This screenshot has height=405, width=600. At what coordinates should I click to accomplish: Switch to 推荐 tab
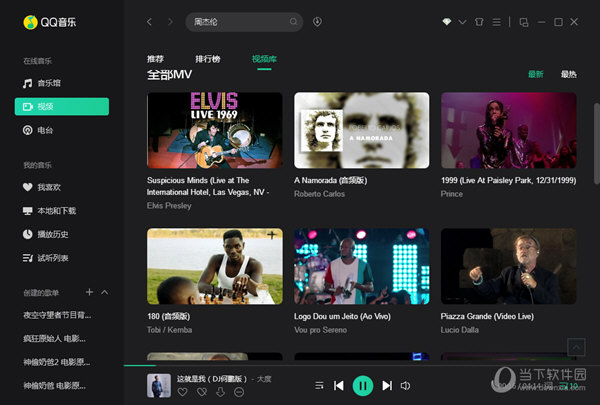[155, 59]
